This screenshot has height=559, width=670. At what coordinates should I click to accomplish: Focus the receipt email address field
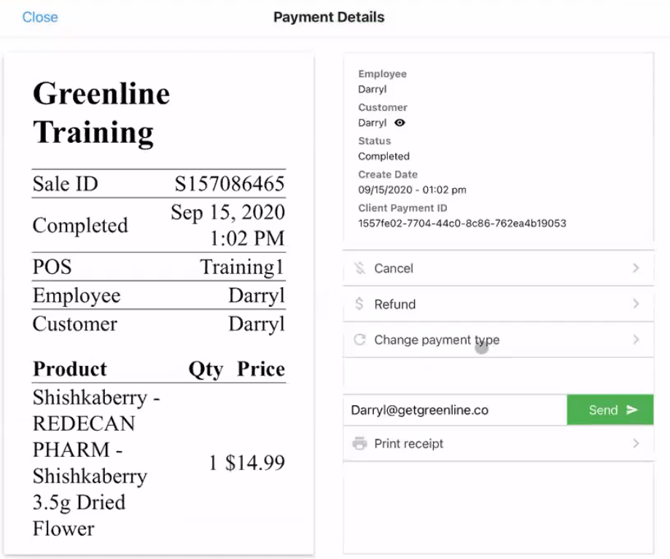454,410
